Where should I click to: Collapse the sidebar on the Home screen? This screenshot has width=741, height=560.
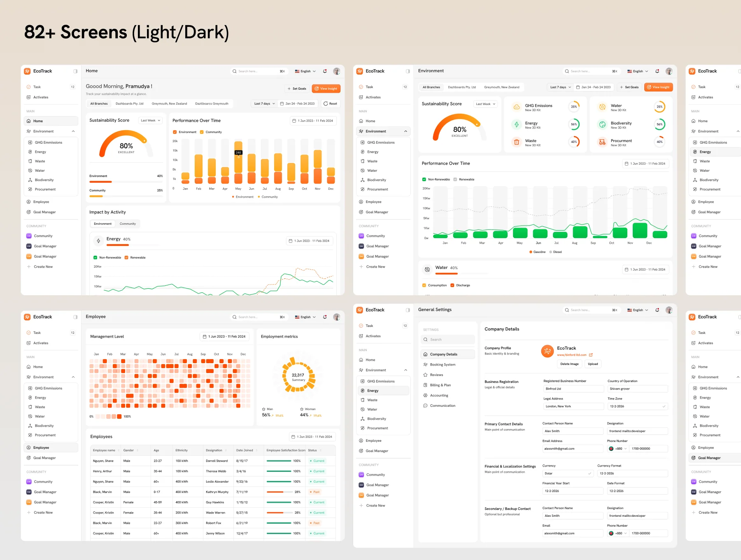pyautogui.click(x=75, y=71)
